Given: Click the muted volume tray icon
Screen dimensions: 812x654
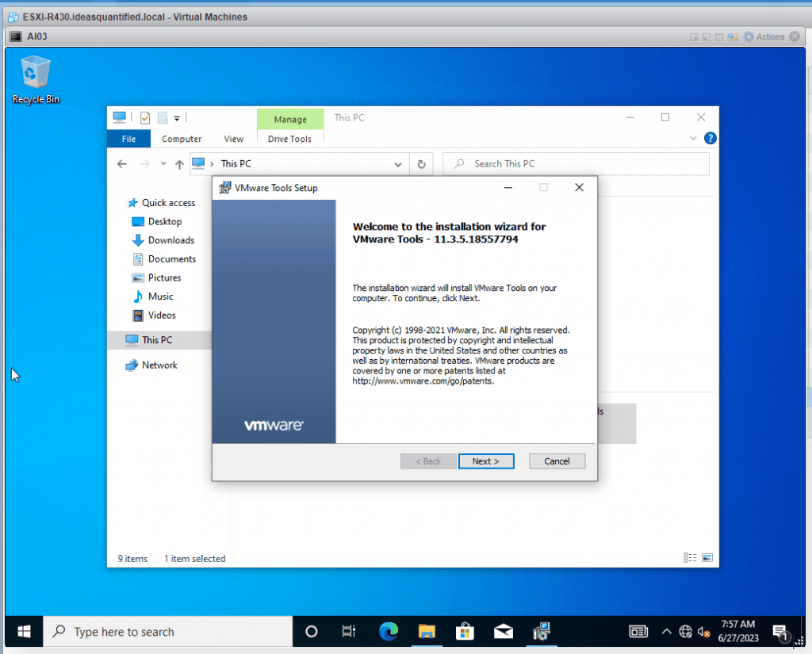Looking at the screenshot, I should pos(703,631).
